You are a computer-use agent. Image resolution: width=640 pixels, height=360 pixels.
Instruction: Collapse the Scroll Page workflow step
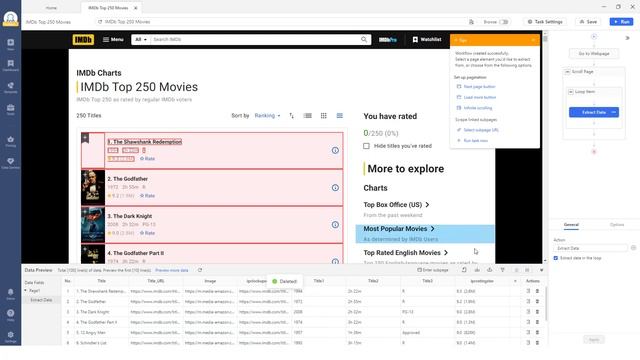click(567, 72)
